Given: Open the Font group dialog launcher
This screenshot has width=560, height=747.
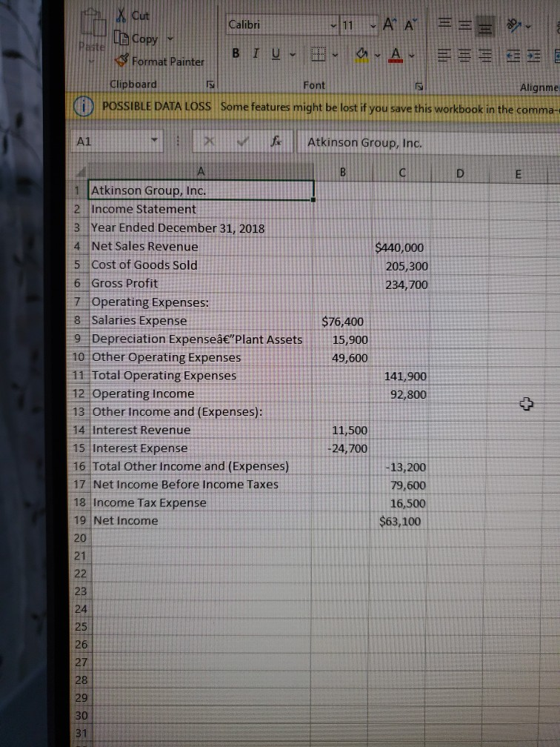Looking at the screenshot, I should pos(419,87).
